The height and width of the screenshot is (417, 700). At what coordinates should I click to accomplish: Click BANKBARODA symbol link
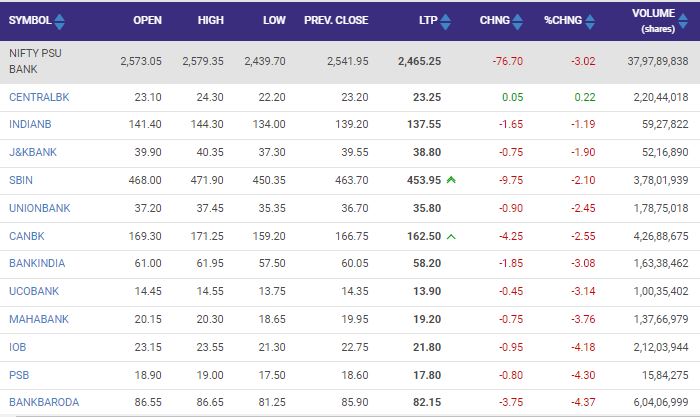pyautogui.click(x=43, y=402)
